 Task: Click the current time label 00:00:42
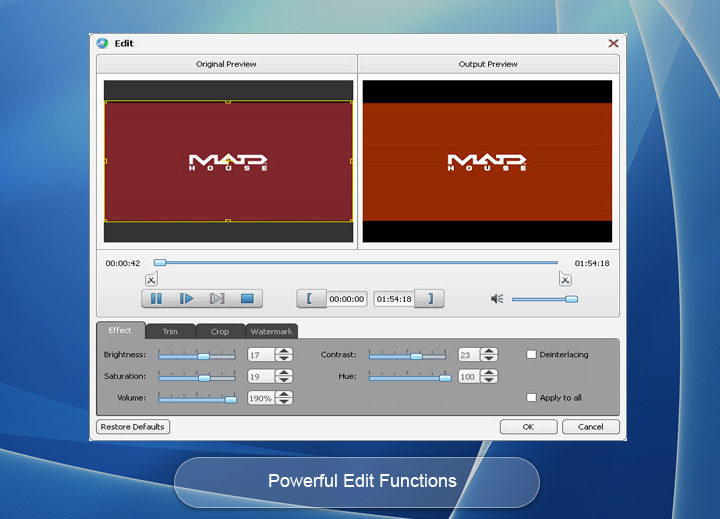pos(123,263)
